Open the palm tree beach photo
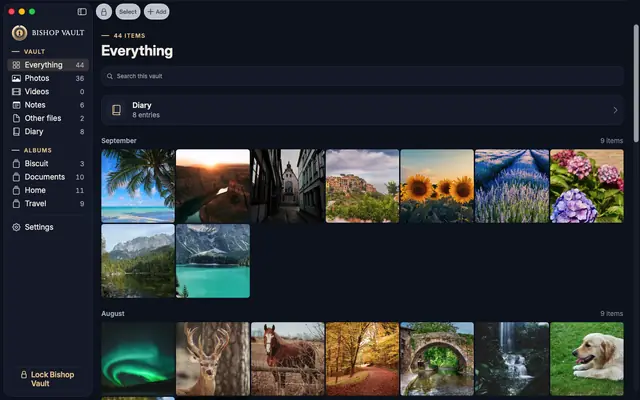The width and height of the screenshot is (640, 400). tap(138, 186)
